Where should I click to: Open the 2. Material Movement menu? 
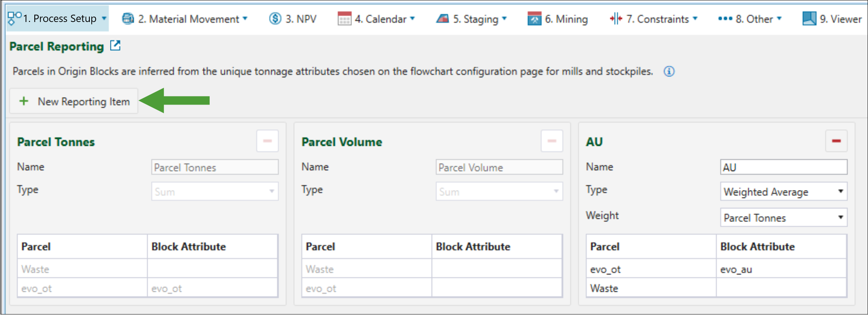pyautogui.click(x=193, y=19)
